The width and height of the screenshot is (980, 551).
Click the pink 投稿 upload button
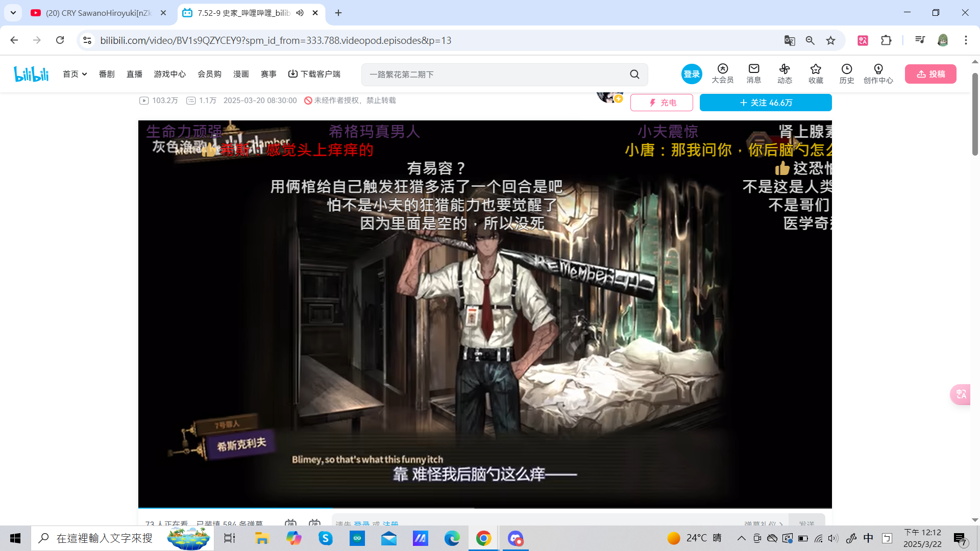pyautogui.click(x=930, y=74)
